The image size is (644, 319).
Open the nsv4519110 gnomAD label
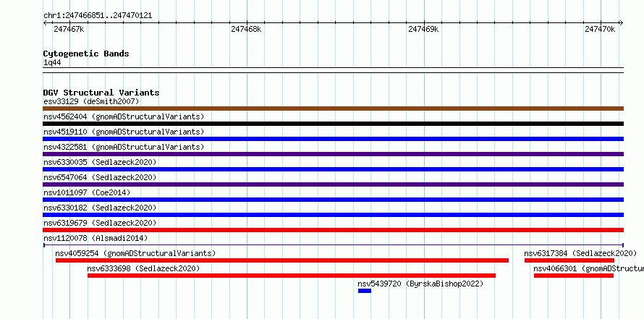click(124, 132)
